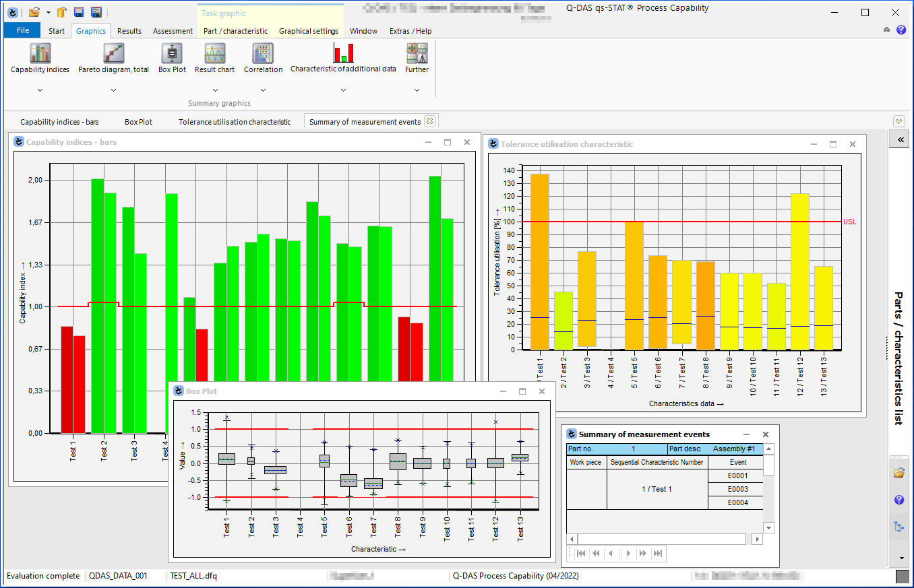Open the Extras / Help ribbon tab
This screenshot has height=588, width=914.
(x=410, y=31)
